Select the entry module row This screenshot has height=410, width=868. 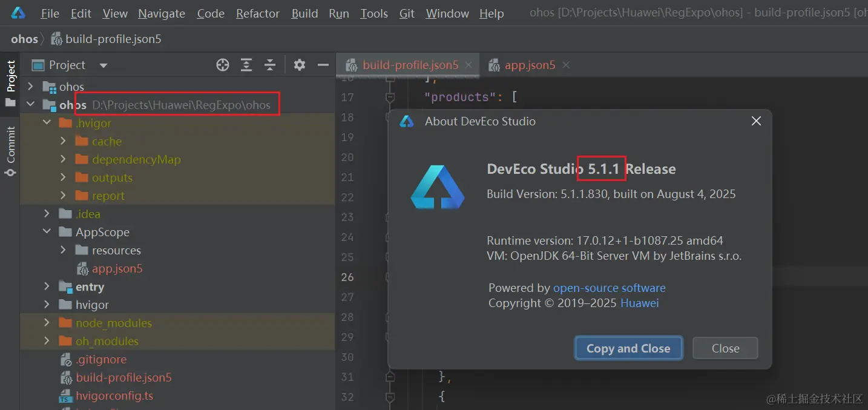tap(177, 286)
